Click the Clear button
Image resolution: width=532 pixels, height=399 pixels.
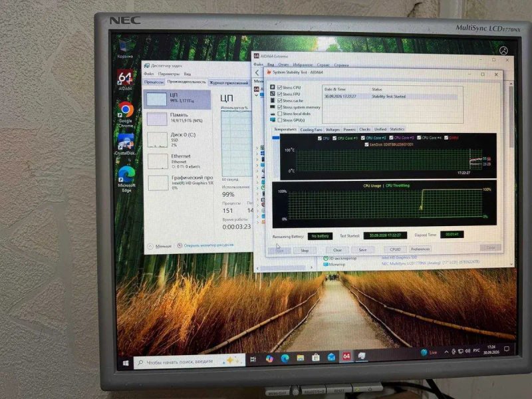(x=337, y=250)
